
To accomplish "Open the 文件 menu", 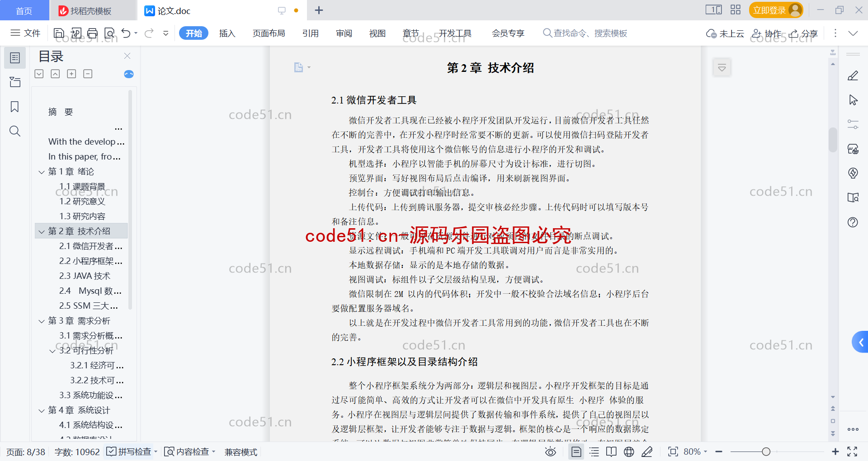I will point(26,33).
